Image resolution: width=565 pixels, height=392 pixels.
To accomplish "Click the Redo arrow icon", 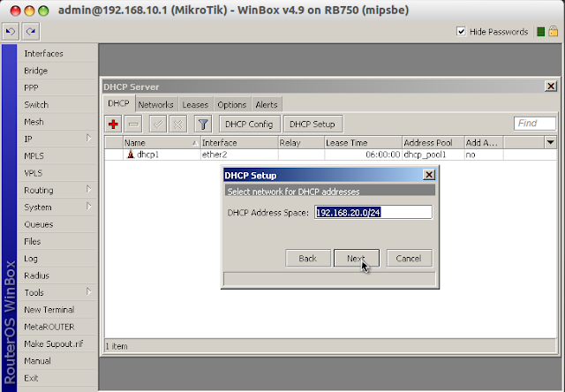I will 31,32.
